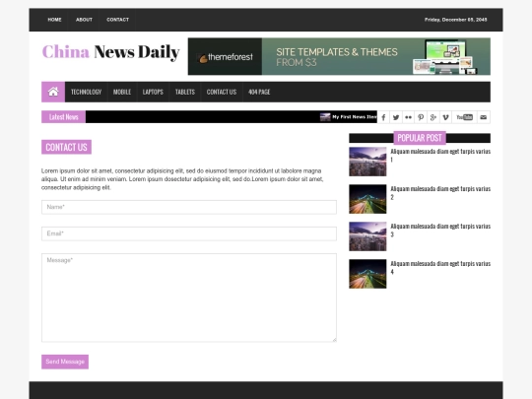
Task: Open Contact Us in main navigation
Action: coord(222,92)
